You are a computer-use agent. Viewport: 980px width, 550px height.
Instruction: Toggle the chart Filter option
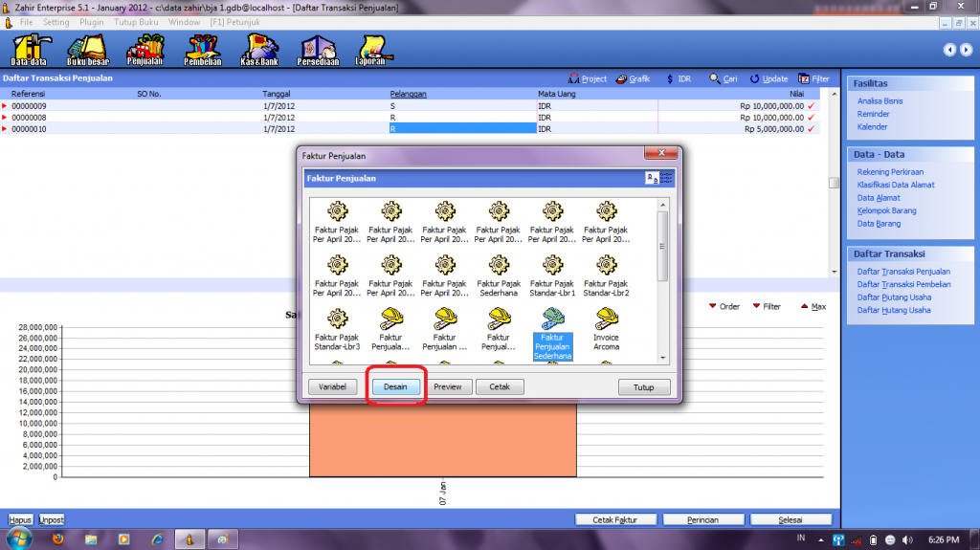[x=767, y=306]
